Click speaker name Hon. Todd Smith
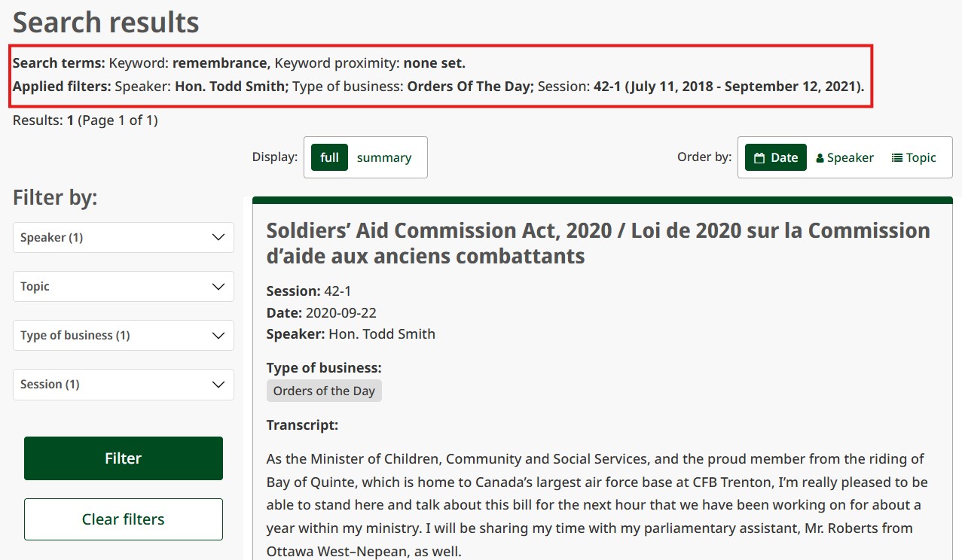The image size is (962, 560). [382, 333]
